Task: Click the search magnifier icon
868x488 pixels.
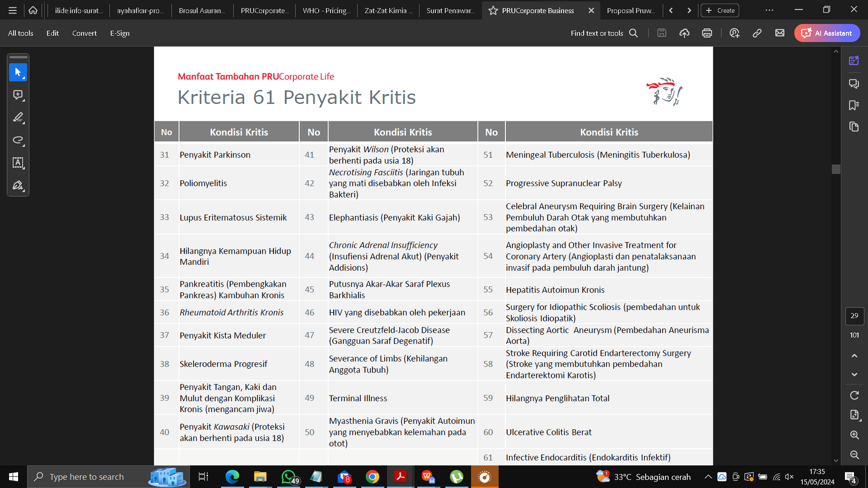Action: coord(633,33)
